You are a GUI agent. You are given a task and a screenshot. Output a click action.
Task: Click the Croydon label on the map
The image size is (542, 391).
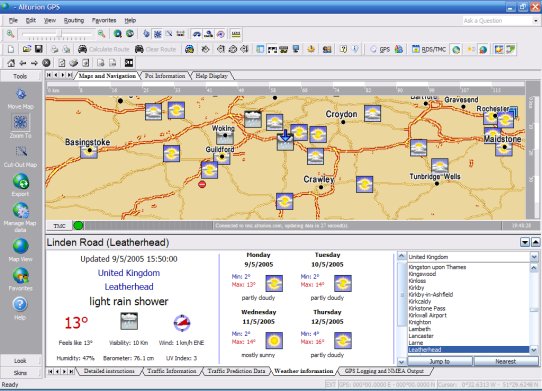pyautogui.click(x=341, y=114)
